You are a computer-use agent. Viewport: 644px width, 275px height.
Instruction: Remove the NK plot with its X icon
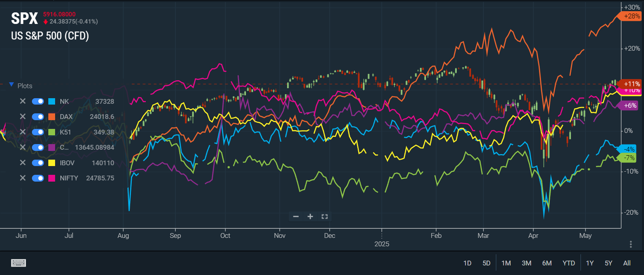pyautogui.click(x=23, y=101)
